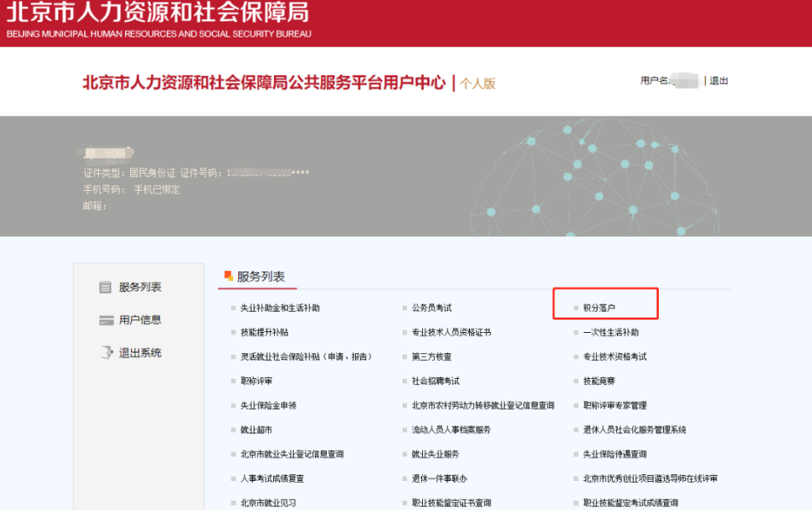Open the 公务员考试 service
This screenshot has height=510, width=812.
432,307
